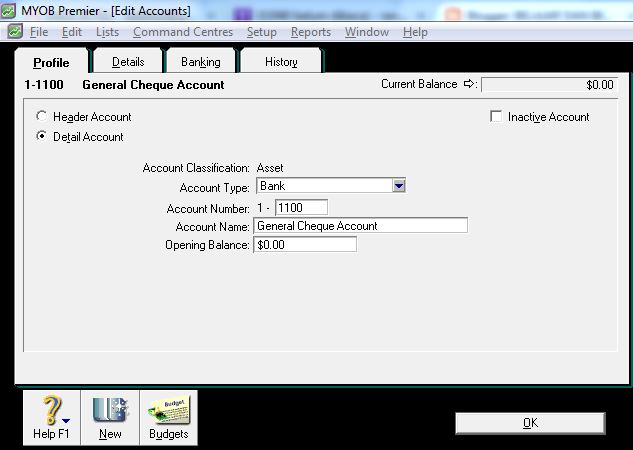Switch to the Profile tab
The image size is (633, 450).
coord(51,63)
